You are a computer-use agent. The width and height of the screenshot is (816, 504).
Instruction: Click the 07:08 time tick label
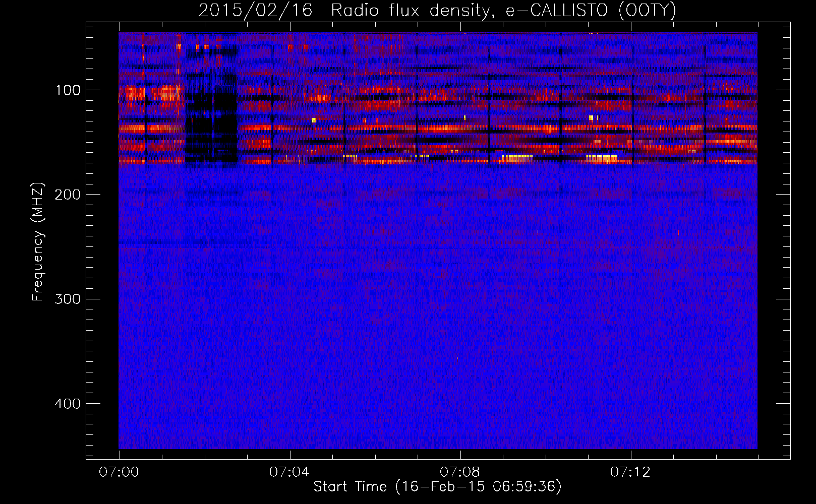click(x=460, y=472)
